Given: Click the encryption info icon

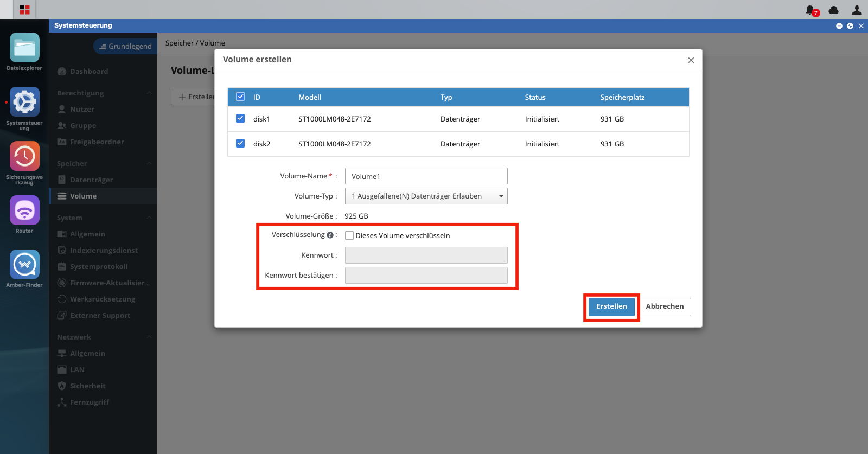Looking at the screenshot, I should click(330, 235).
